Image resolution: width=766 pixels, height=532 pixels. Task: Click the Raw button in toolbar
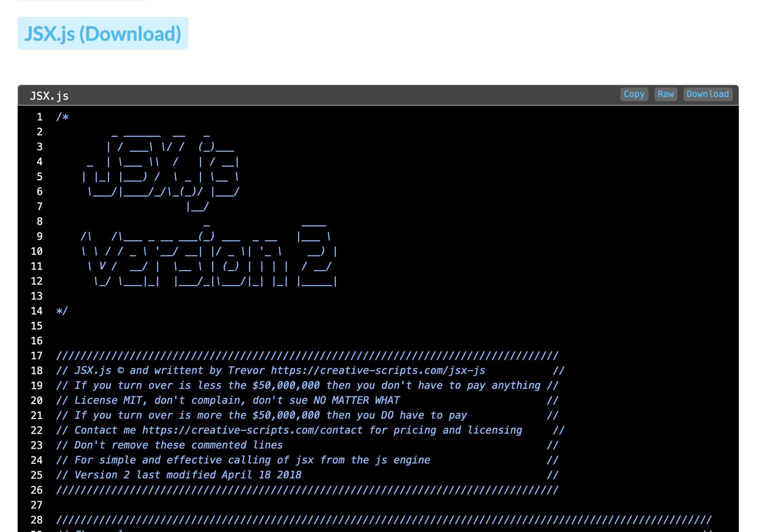[665, 94]
